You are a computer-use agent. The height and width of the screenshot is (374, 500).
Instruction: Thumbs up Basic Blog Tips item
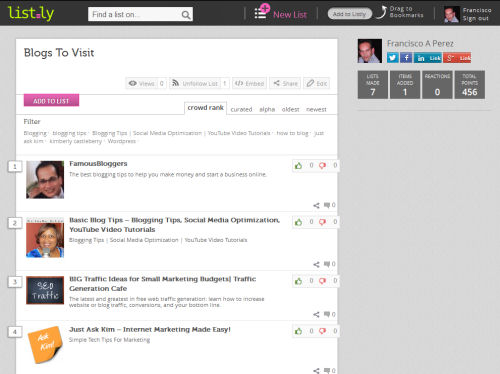coord(298,222)
